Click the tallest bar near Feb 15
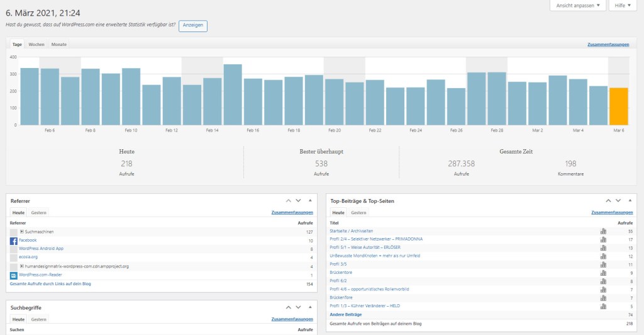 [x=233, y=94]
